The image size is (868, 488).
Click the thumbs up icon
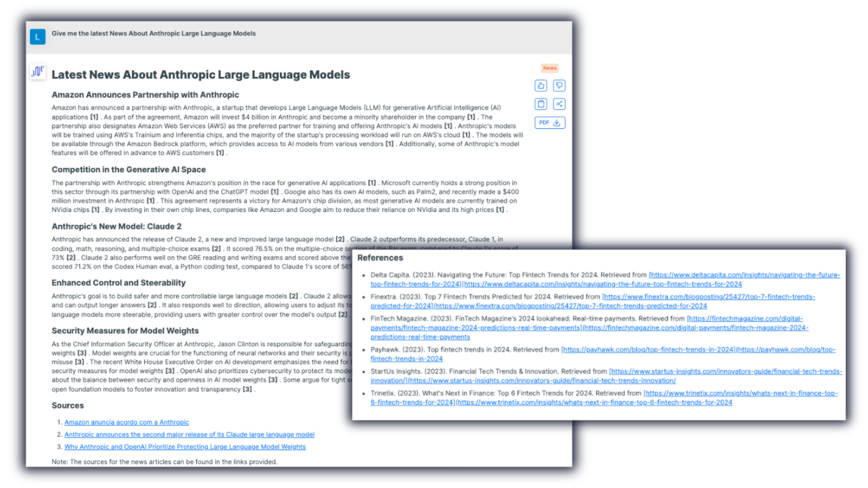(541, 85)
